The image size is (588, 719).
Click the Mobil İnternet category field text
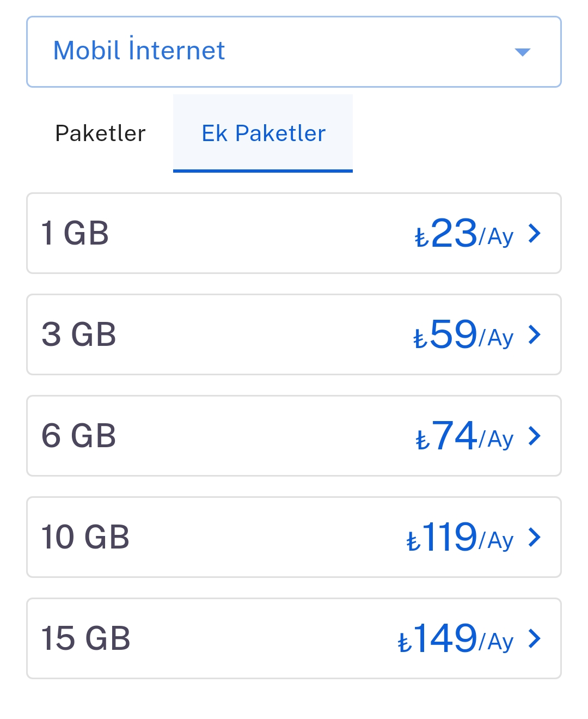(139, 51)
